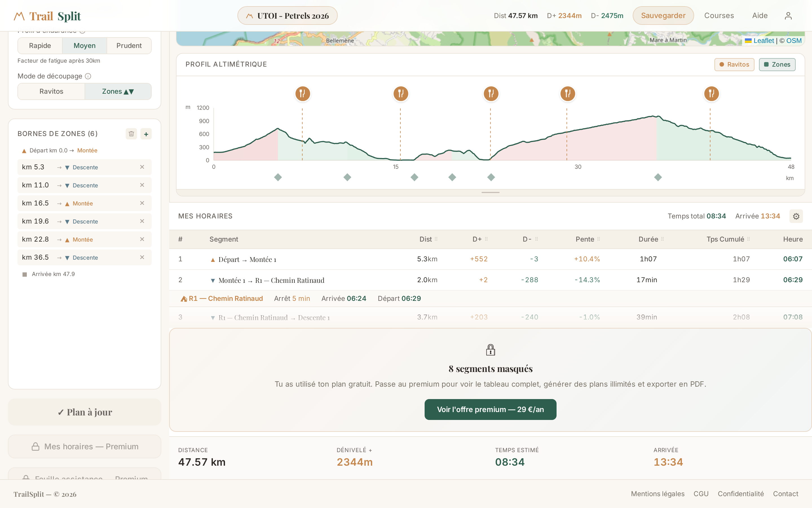Open the Leaflet attribution link
The width and height of the screenshot is (812, 508).
pyautogui.click(x=759, y=41)
